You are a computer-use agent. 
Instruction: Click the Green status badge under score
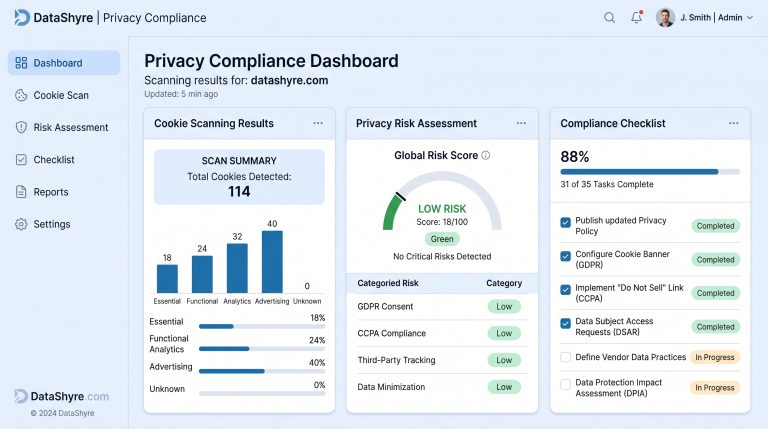pyautogui.click(x=442, y=239)
